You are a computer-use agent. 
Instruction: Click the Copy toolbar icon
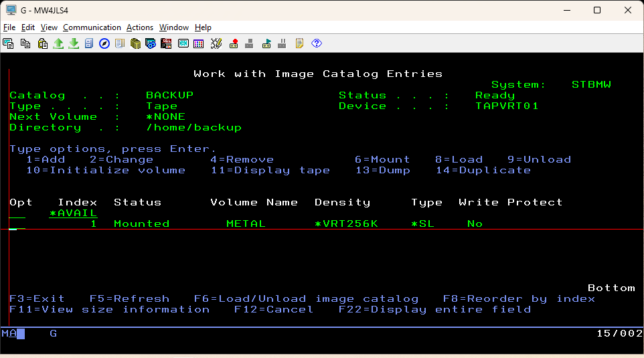pyautogui.click(x=25, y=43)
